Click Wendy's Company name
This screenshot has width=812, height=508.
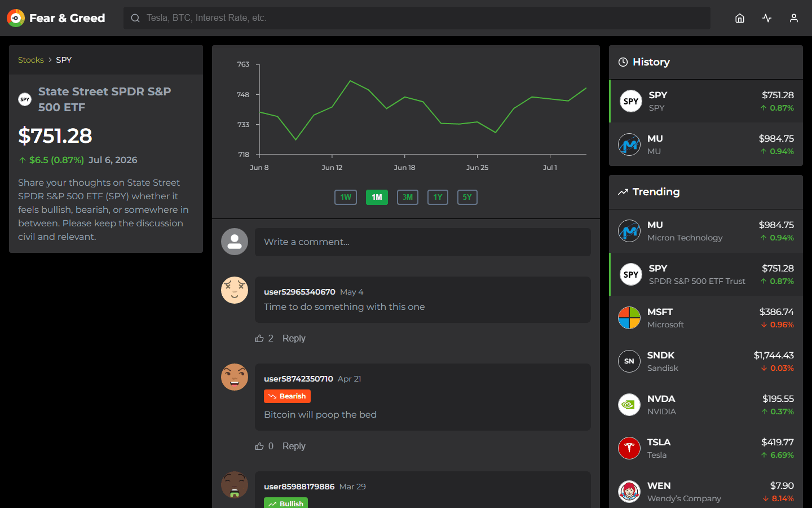point(684,498)
